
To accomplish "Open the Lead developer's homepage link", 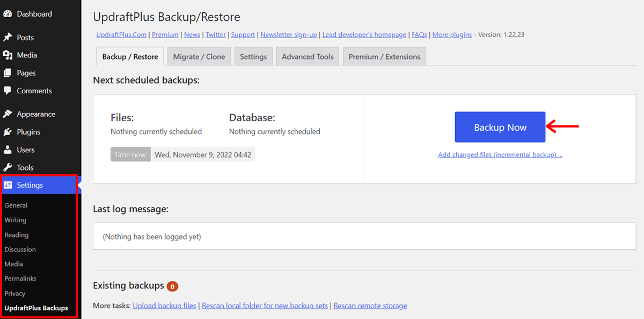I will pyautogui.click(x=364, y=34).
